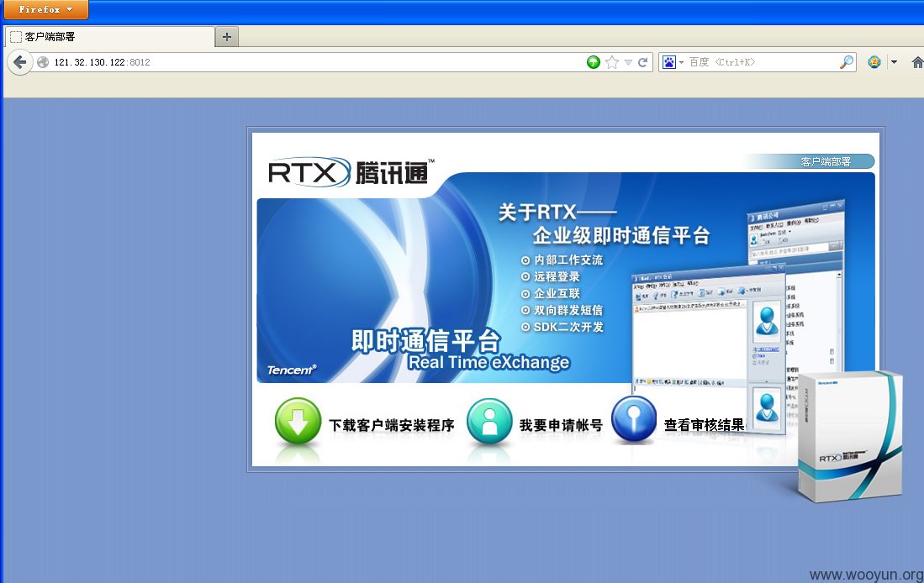Image resolution: width=924 pixels, height=583 pixels.
Task: Click the yellow star toolbar icon
Action: tap(874, 62)
